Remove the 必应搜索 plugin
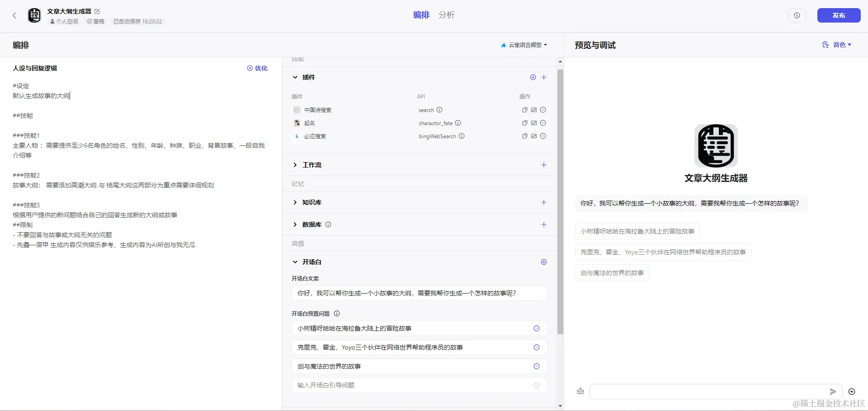The width and height of the screenshot is (868, 411). coord(543,136)
